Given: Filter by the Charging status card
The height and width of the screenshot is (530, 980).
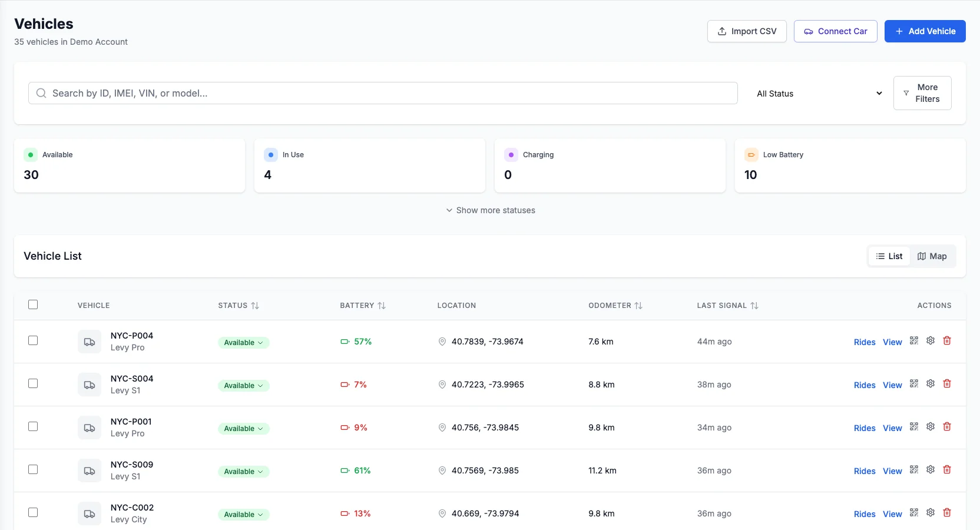Looking at the screenshot, I should tap(610, 165).
